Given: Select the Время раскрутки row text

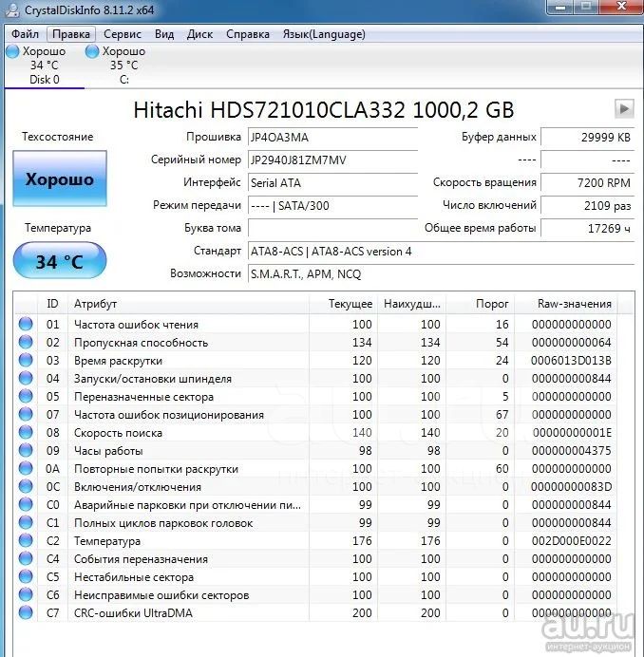Looking at the screenshot, I should click(x=118, y=361).
